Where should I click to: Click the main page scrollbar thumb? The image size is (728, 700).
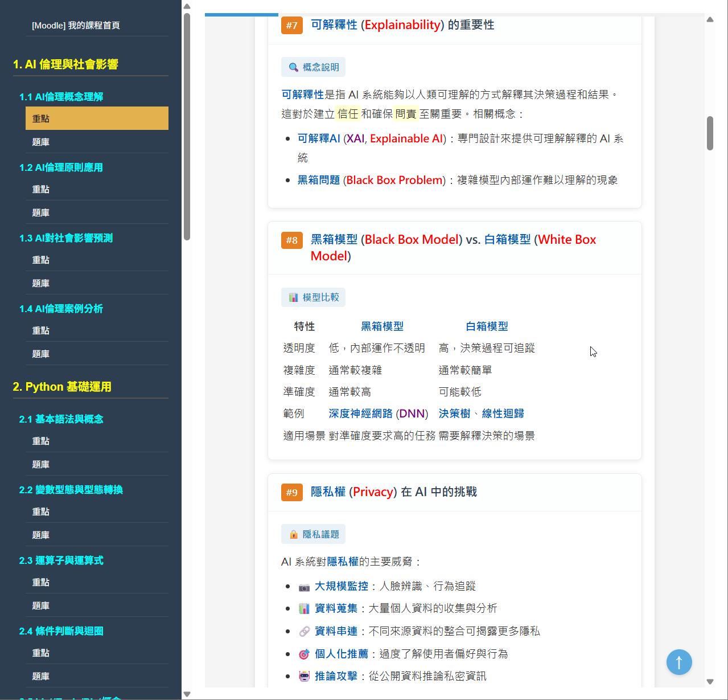point(710,133)
